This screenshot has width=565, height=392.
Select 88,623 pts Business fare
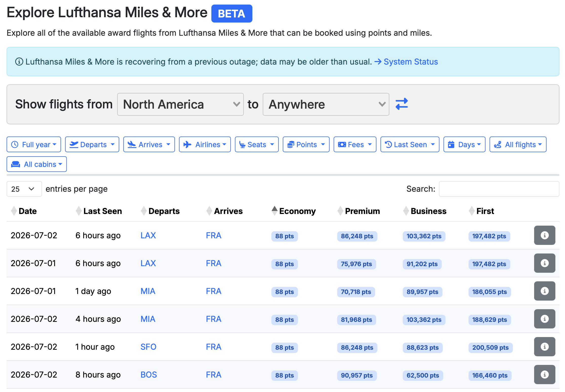(x=422, y=347)
